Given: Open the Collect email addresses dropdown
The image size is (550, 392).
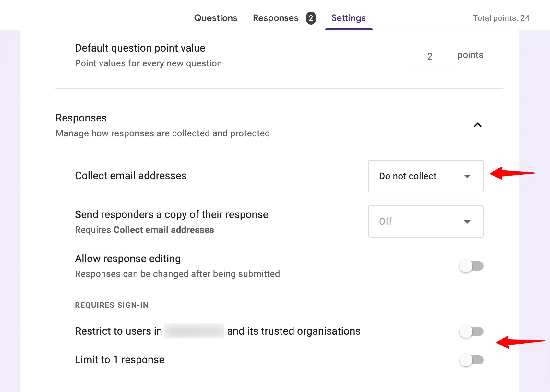Looking at the screenshot, I should 425,176.
